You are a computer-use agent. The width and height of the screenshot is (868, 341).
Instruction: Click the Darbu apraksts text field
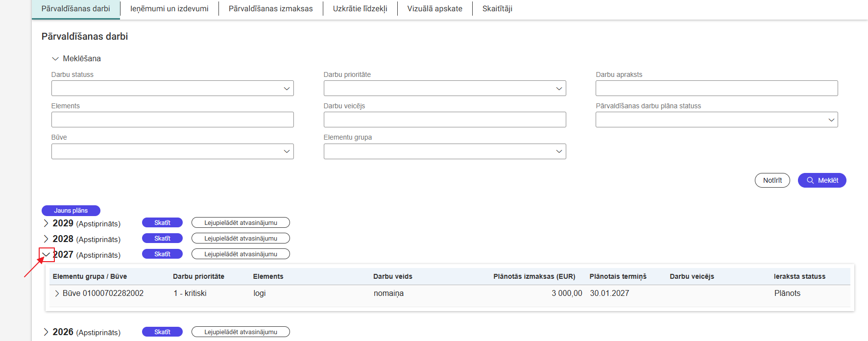pyautogui.click(x=716, y=88)
